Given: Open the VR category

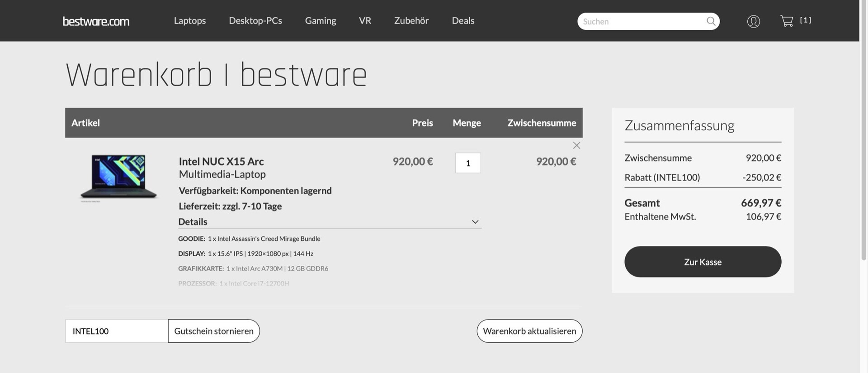Looking at the screenshot, I should [365, 21].
